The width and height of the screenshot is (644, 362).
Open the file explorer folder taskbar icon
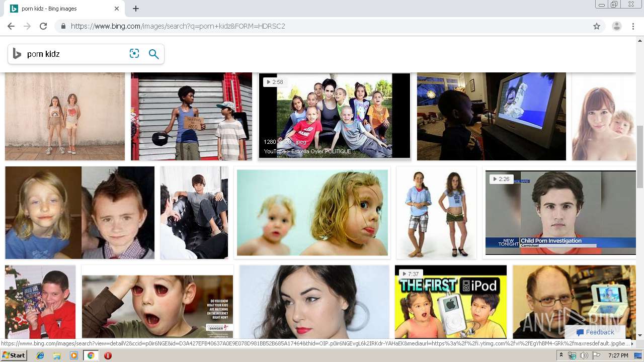[x=57, y=355]
